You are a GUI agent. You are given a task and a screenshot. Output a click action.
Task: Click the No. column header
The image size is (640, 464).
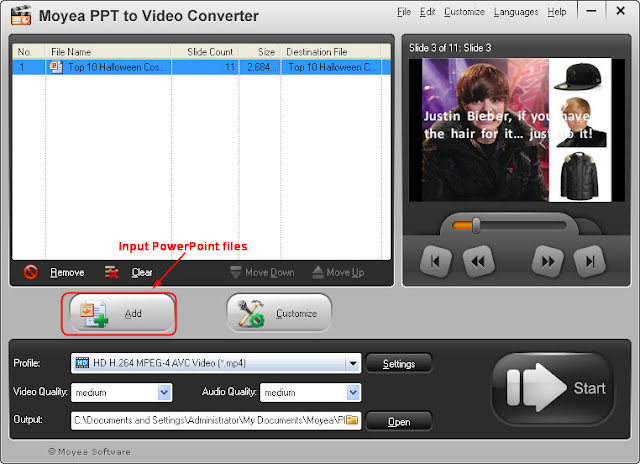29,52
